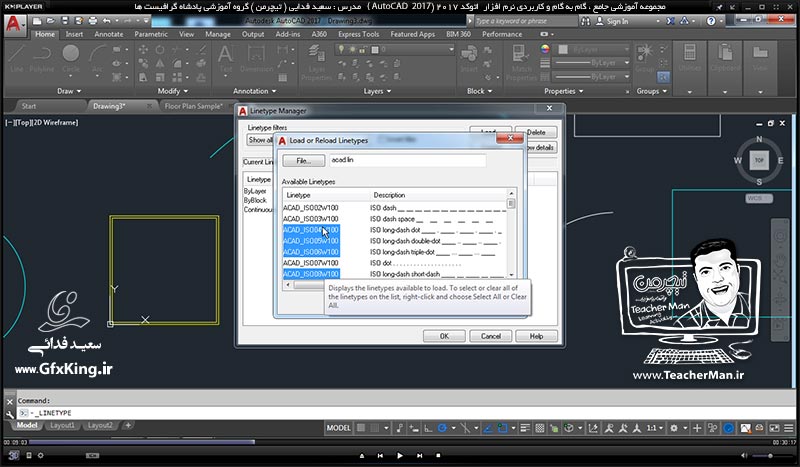Screen dimensions: 800x467
Task: Open the layer dropdown list
Action: (x=451, y=50)
